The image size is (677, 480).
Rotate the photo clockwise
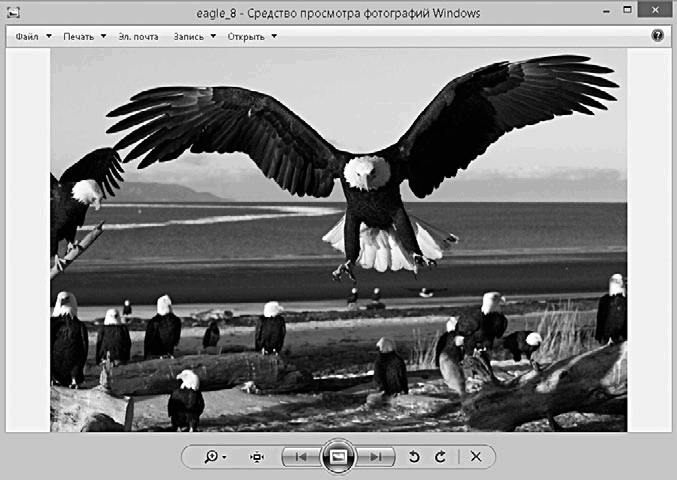(440, 457)
